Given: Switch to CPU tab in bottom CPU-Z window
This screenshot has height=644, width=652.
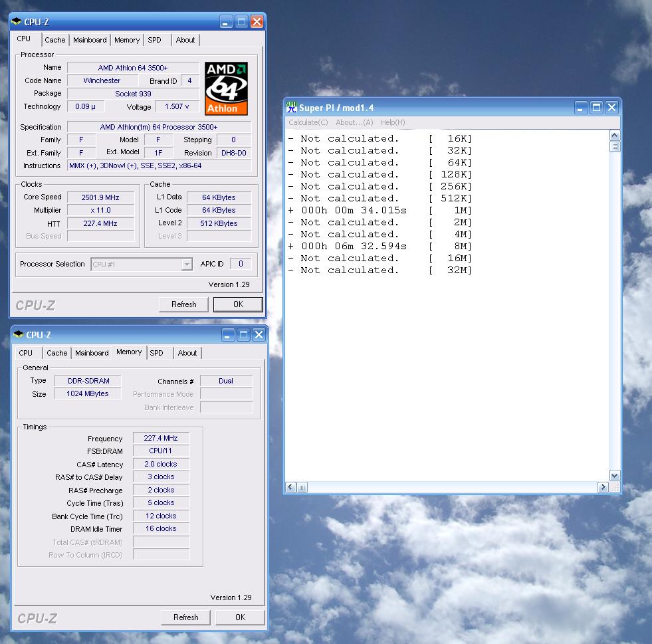Looking at the screenshot, I should pyautogui.click(x=25, y=353).
